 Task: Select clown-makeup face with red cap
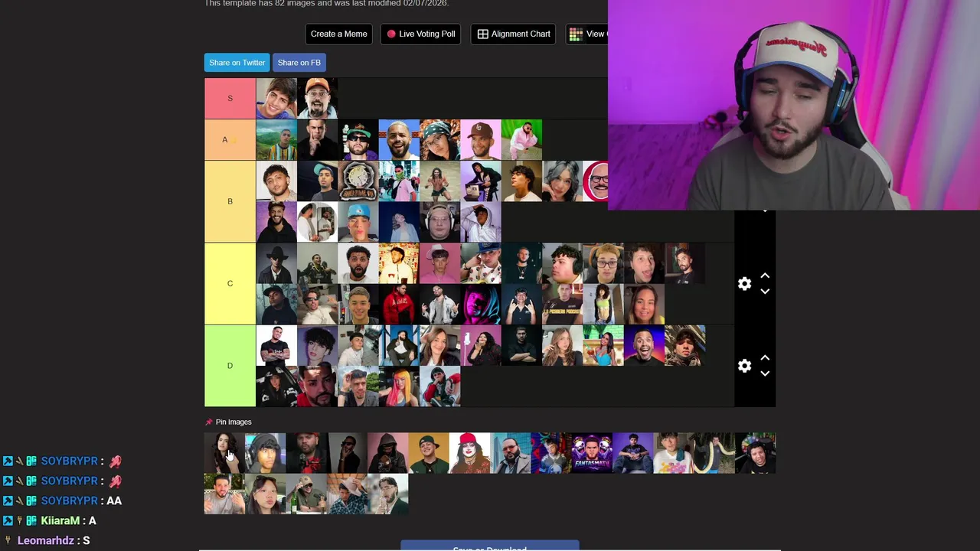point(469,453)
